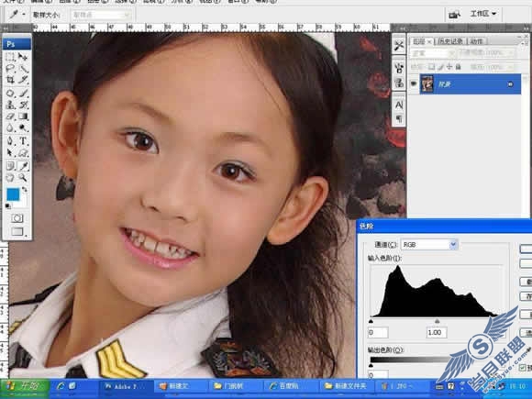This screenshot has height=399, width=532.
Task: Open the 新建文件夹 taskbar button
Action: [346, 386]
